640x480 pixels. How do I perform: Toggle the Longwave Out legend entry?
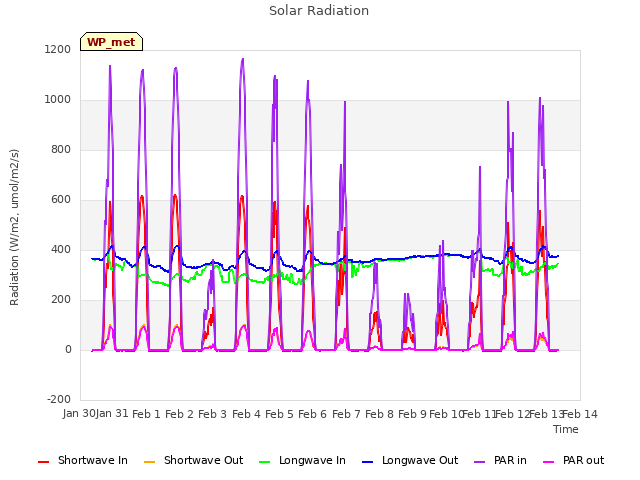pyautogui.click(x=410, y=460)
